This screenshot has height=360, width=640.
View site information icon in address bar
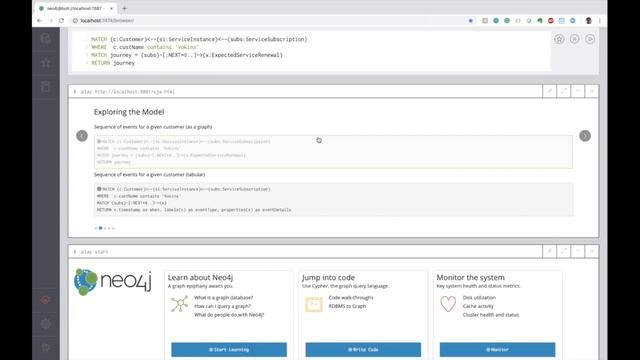[75, 20]
